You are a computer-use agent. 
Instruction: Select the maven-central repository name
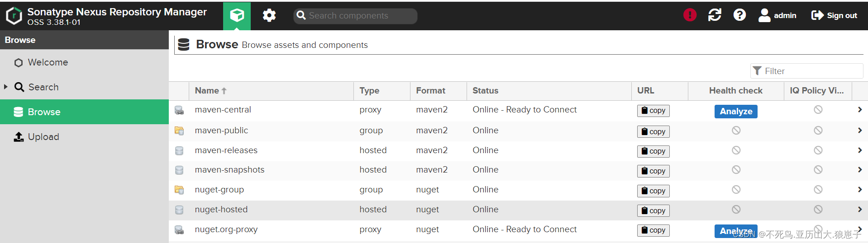[223, 110]
